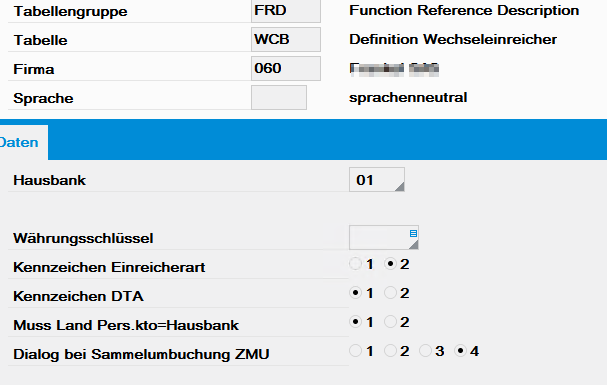The height and width of the screenshot is (385, 607).
Task: Click the empty Sprache field
Action: (279, 98)
